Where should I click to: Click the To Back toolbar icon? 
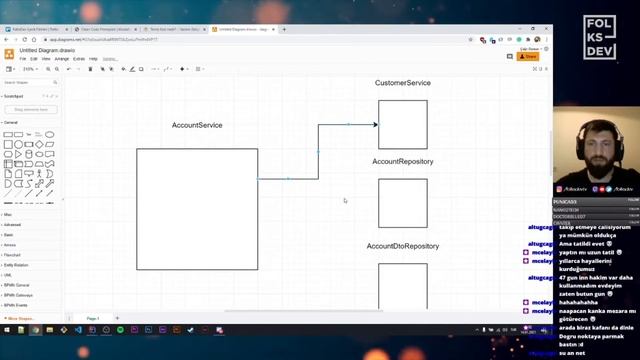pos(111,69)
